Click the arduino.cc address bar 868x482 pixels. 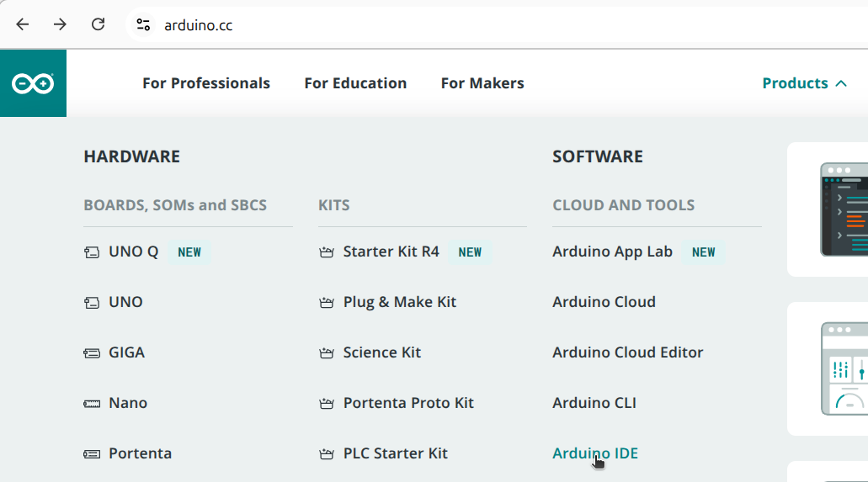click(498, 25)
